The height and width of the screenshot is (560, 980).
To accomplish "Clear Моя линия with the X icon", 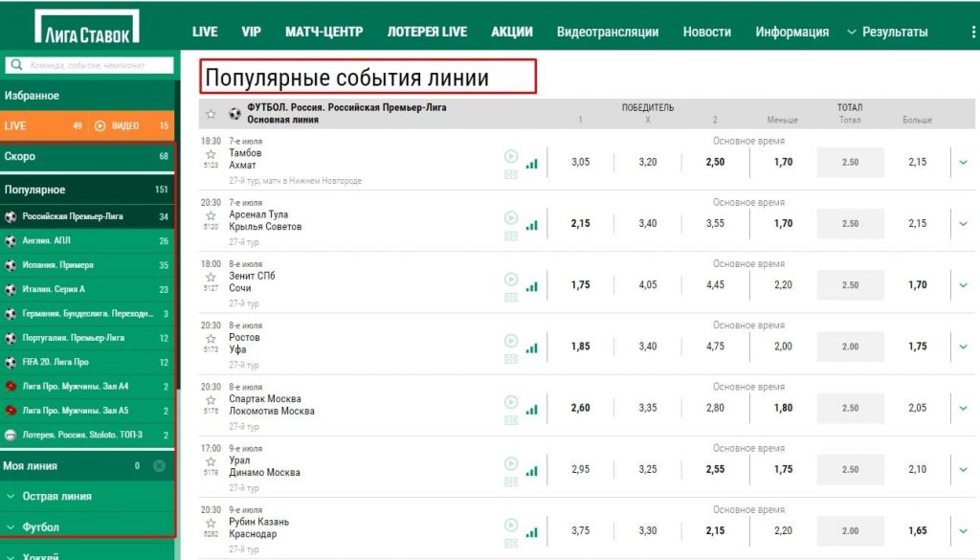I will pyautogui.click(x=160, y=466).
